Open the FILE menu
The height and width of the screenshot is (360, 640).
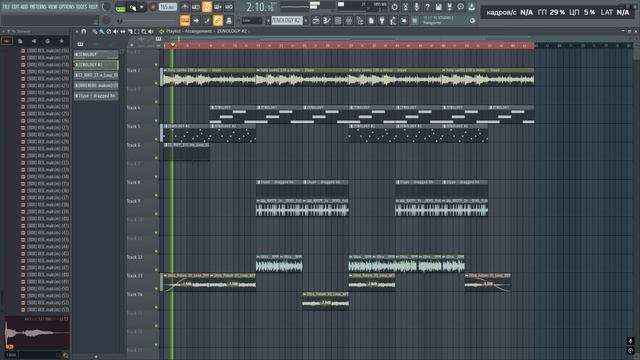point(6,7)
